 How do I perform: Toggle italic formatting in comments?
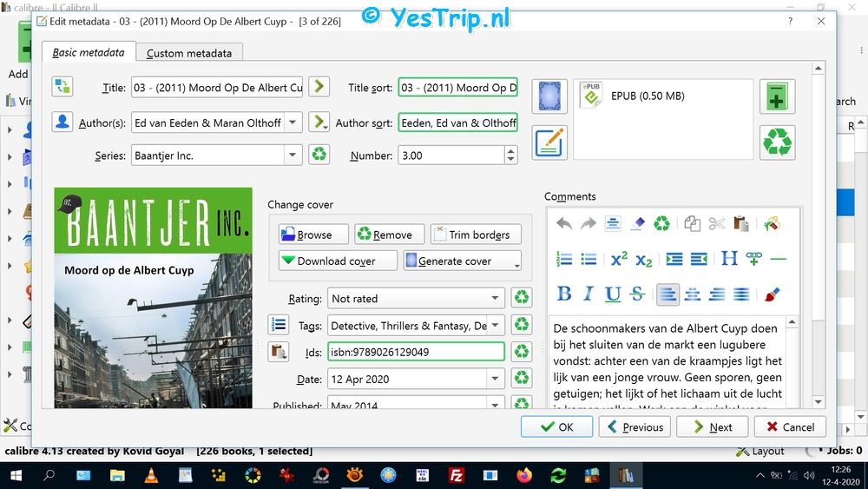(589, 294)
